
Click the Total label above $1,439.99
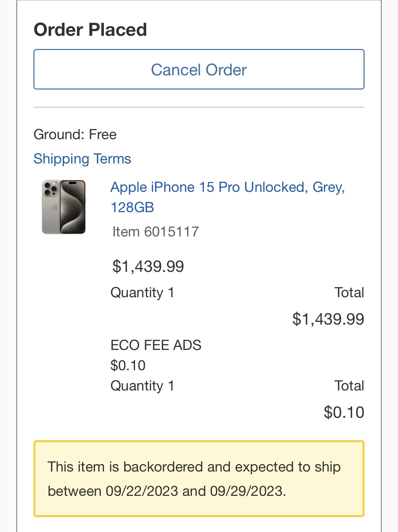pyautogui.click(x=349, y=293)
